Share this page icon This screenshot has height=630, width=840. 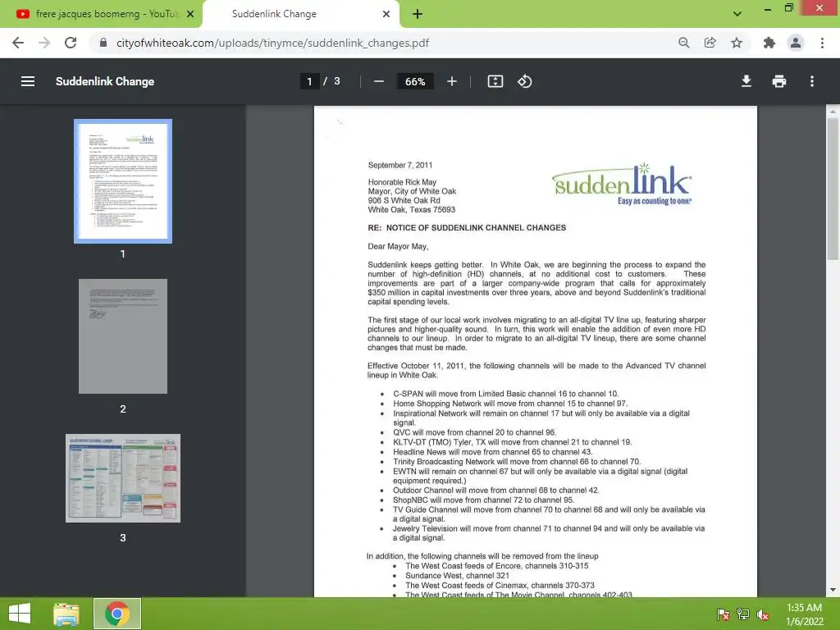coord(710,43)
